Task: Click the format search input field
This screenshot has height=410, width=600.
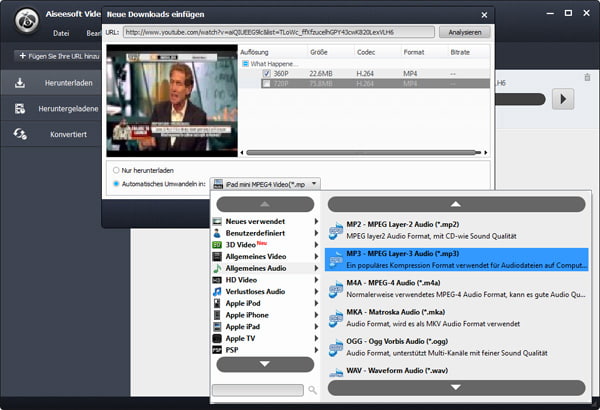Action: pyautogui.click(x=258, y=390)
